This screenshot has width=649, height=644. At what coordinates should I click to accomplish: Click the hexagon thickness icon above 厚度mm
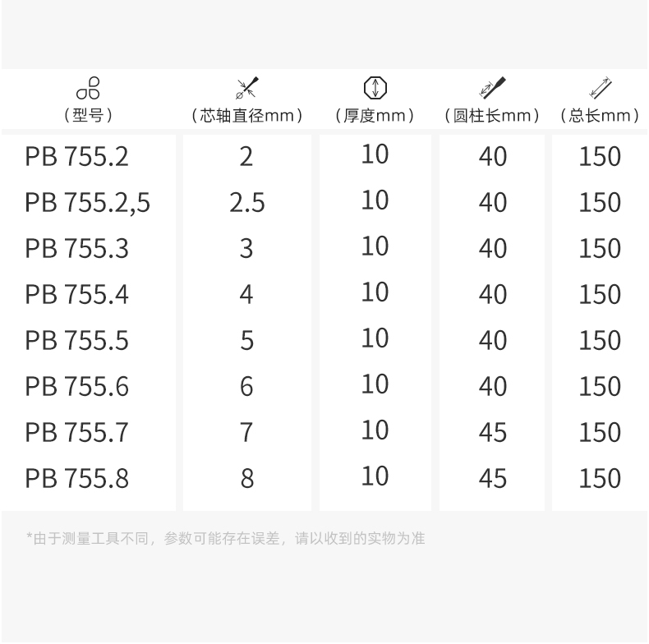coord(375,88)
